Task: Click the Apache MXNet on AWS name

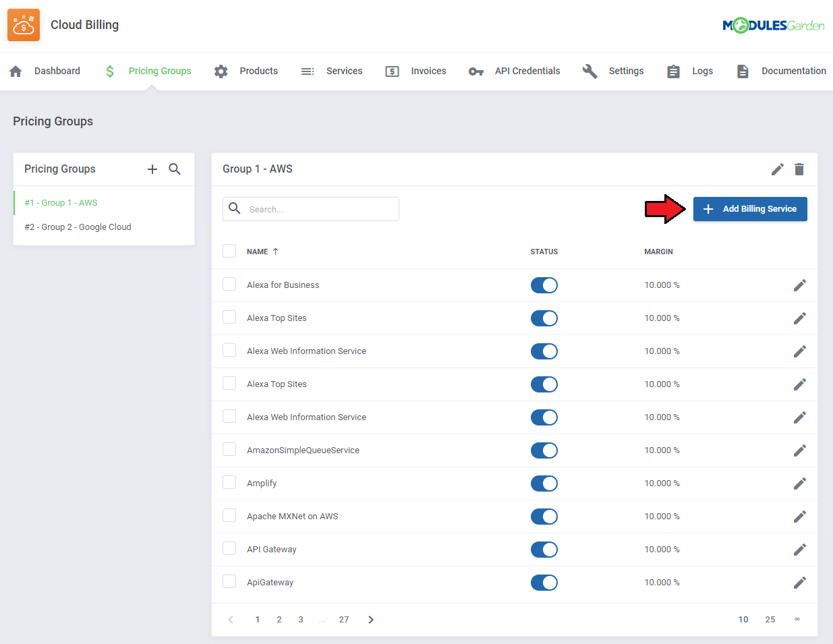Action: pyautogui.click(x=293, y=517)
